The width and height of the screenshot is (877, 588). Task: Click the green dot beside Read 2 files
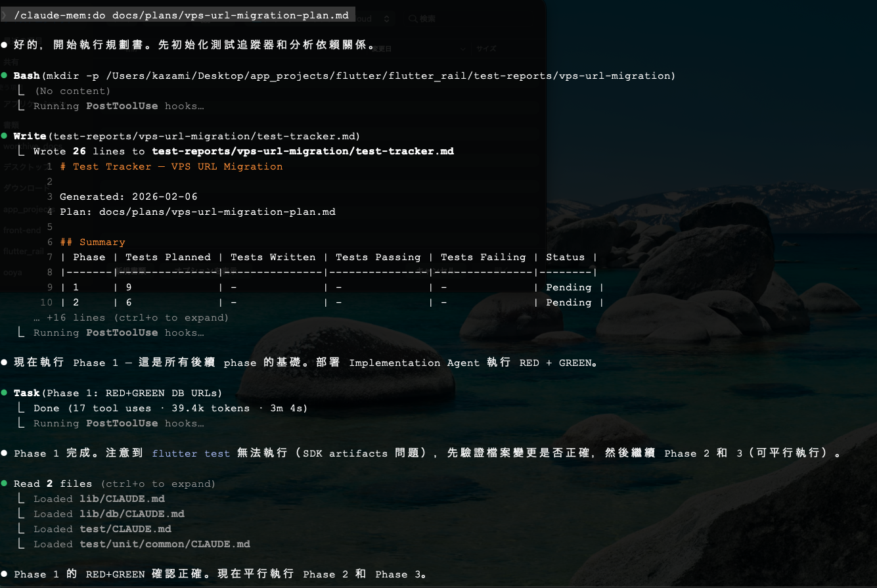coord(5,484)
